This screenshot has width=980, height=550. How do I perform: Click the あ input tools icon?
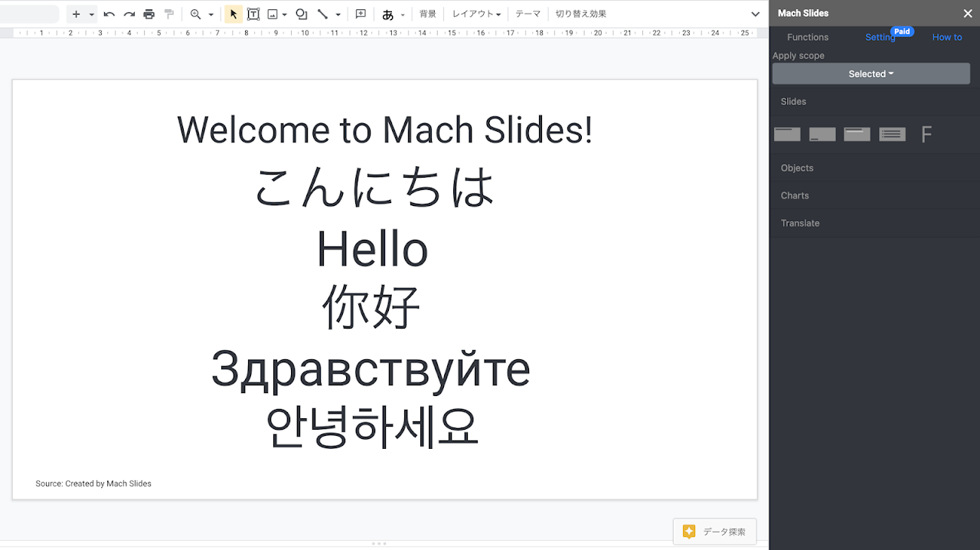pyautogui.click(x=387, y=14)
